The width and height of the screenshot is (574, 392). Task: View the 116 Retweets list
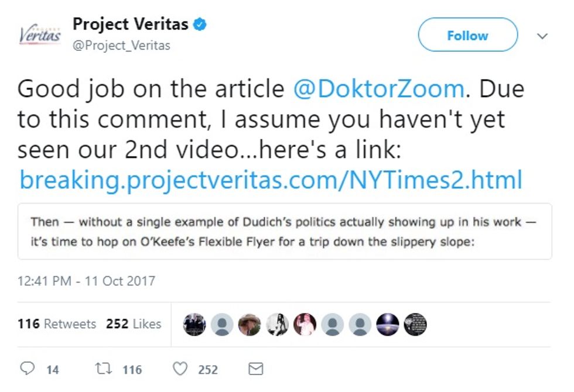click(x=57, y=324)
